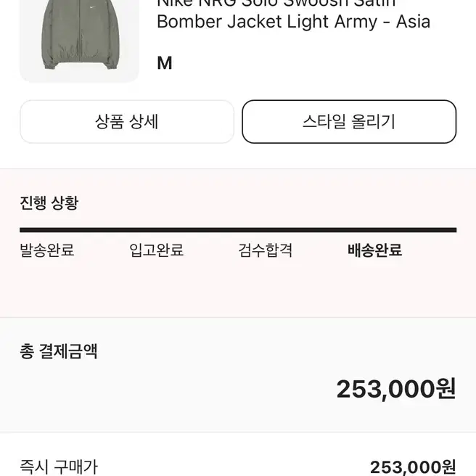Viewport: 476px width, 476px height.
Task: Tap the 진행 상황 section heading
Action: point(49,202)
